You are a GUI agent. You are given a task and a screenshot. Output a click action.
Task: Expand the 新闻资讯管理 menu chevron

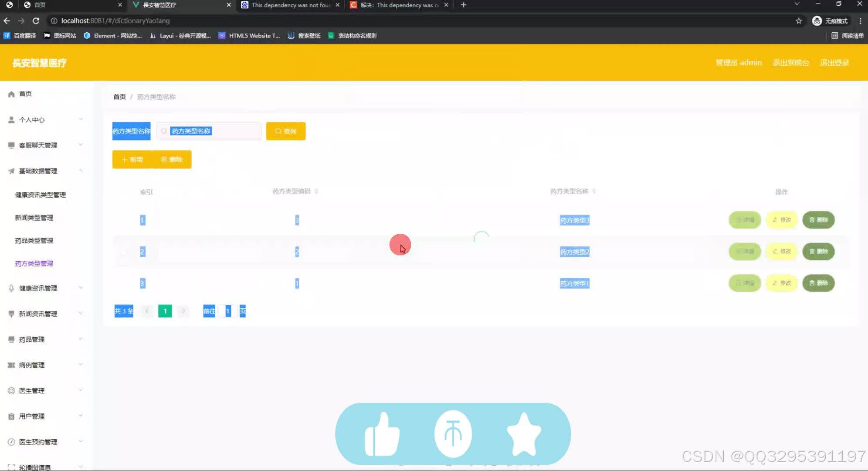pyautogui.click(x=81, y=313)
